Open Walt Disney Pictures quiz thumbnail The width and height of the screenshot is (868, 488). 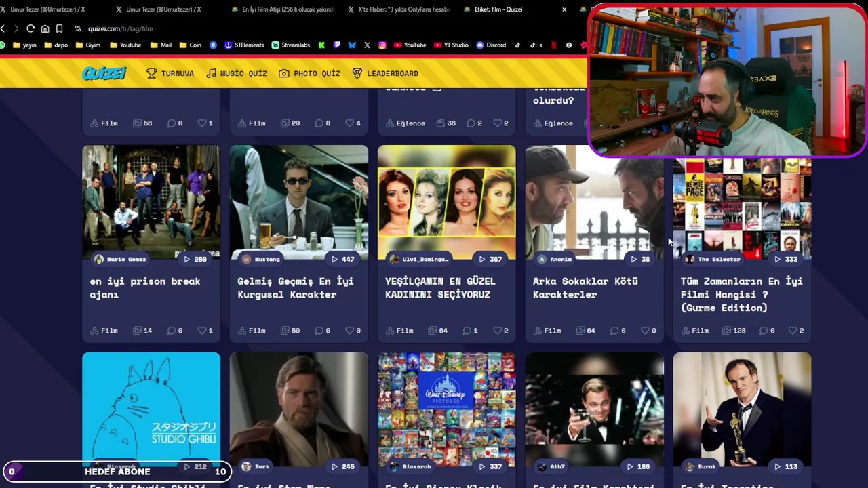coord(447,409)
